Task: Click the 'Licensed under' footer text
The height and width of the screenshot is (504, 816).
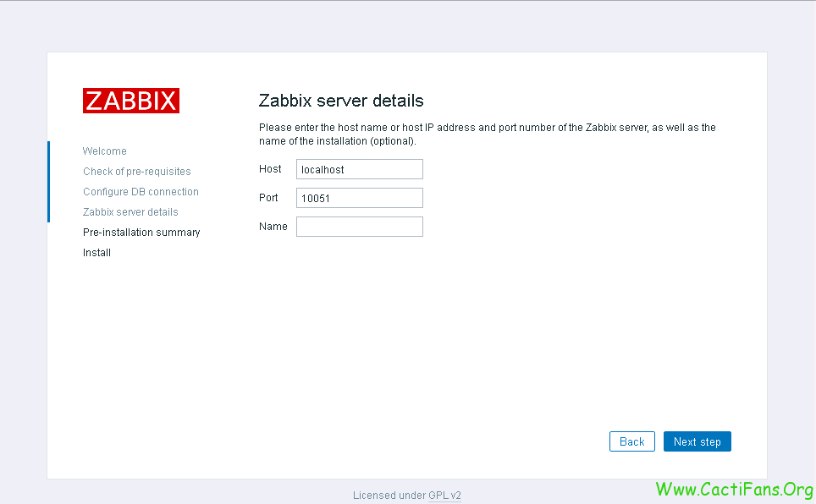Action: pos(389,496)
